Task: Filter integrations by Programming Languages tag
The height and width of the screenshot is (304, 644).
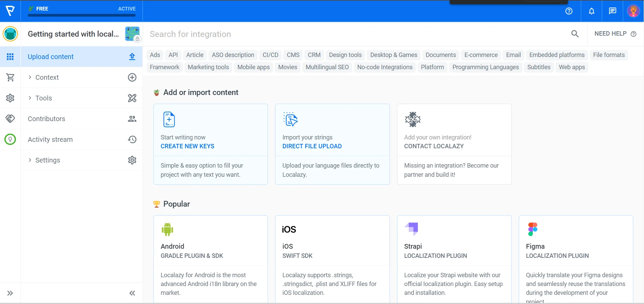Action: 485,67
